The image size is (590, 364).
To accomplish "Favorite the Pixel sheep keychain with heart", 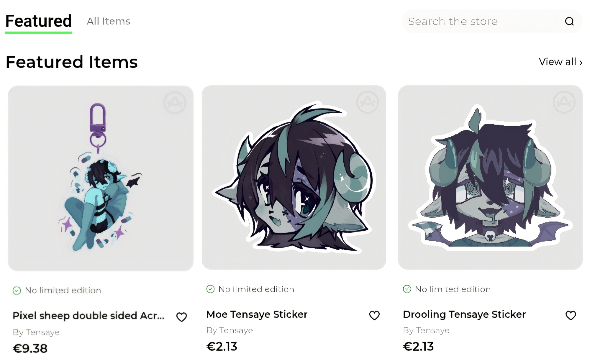I will (x=181, y=317).
